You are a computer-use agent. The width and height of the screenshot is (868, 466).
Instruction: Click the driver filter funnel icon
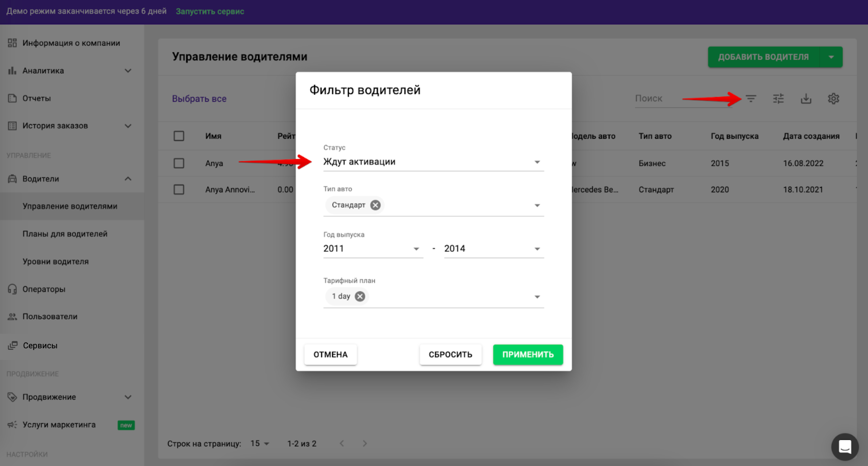coord(751,99)
